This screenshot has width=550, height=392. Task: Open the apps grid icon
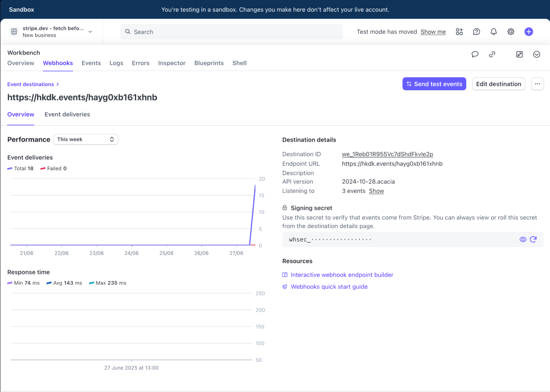459,32
